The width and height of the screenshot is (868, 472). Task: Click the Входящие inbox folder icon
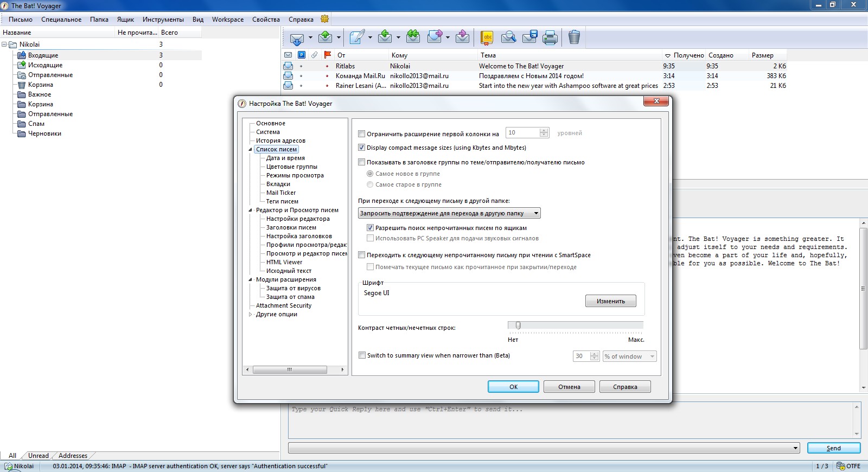pos(22,55)
